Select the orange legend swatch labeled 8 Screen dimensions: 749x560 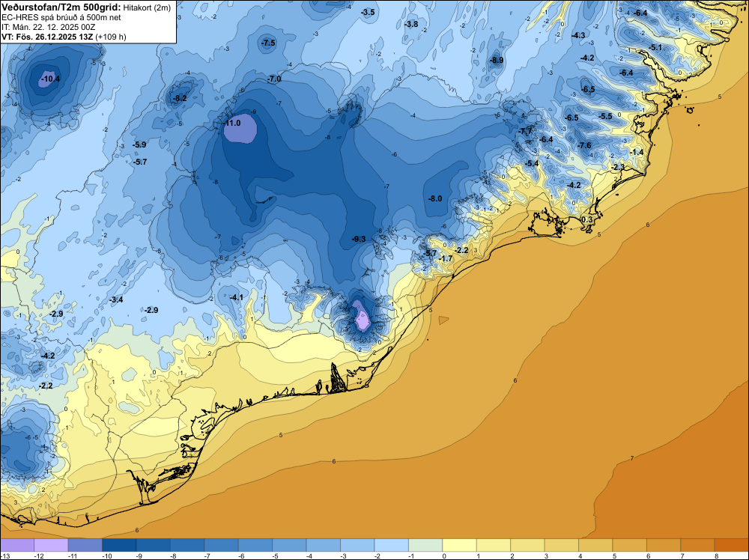[731, 545]
